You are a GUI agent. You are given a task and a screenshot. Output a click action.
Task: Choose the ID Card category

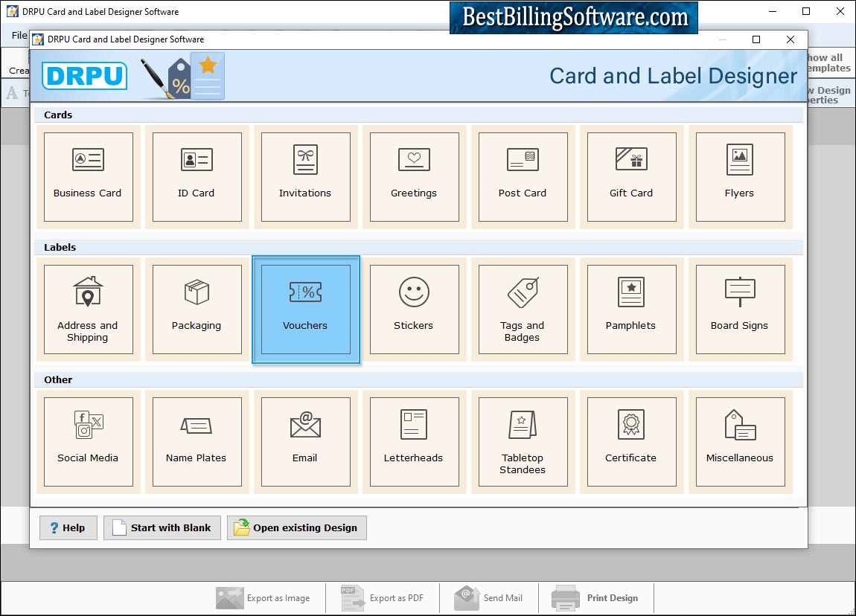tap(197, 177)
